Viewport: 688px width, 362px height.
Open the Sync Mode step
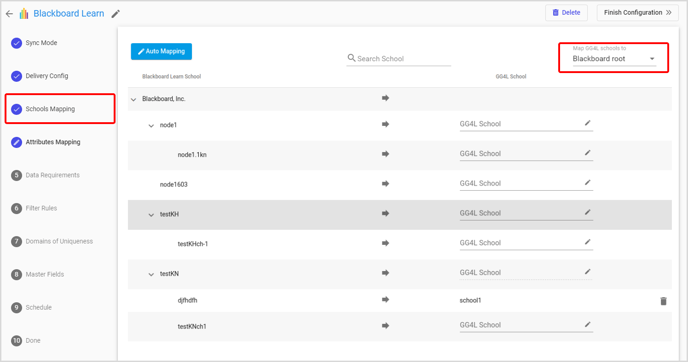(34, 43)
